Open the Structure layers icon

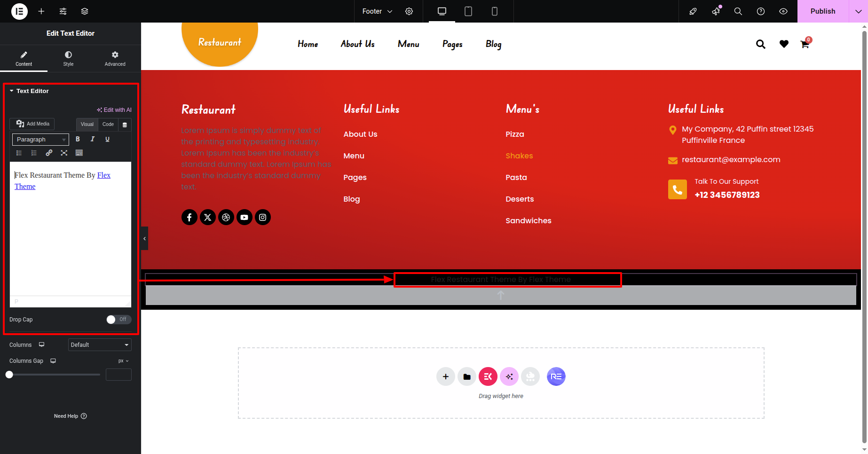(85, 11)
